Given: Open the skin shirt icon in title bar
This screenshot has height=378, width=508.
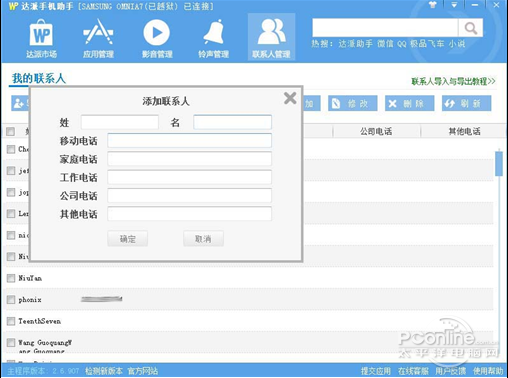Looking at the screenshot, I should point(433,5).
